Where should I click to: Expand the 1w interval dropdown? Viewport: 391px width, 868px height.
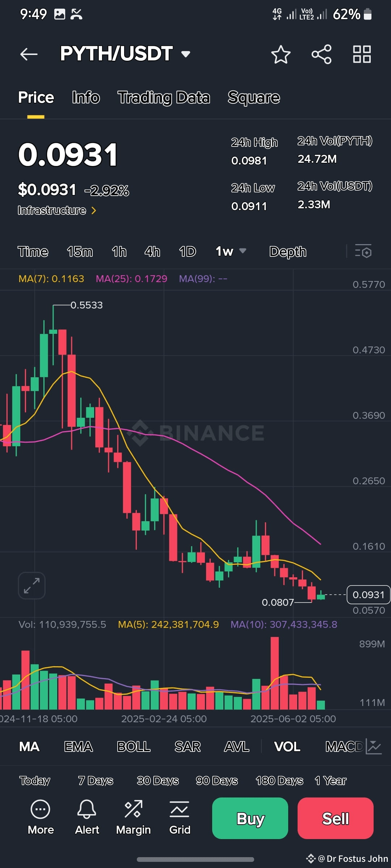[231, 251]
